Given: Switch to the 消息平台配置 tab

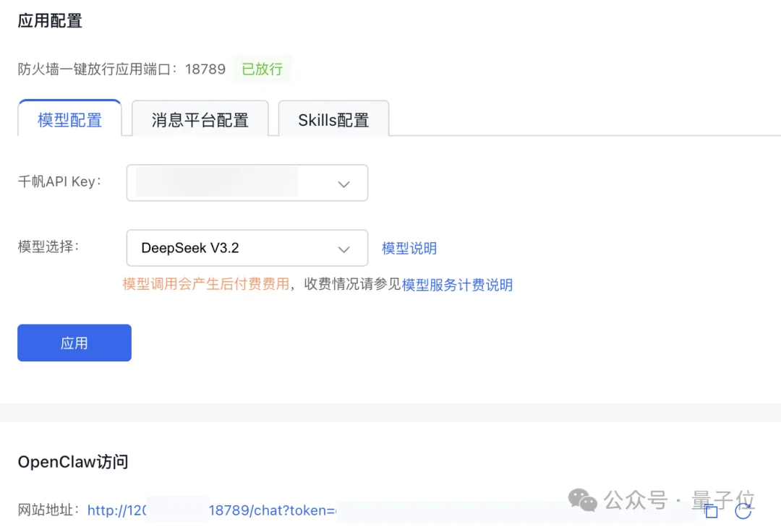Looking at the screenshot, I should click(200, 120).
